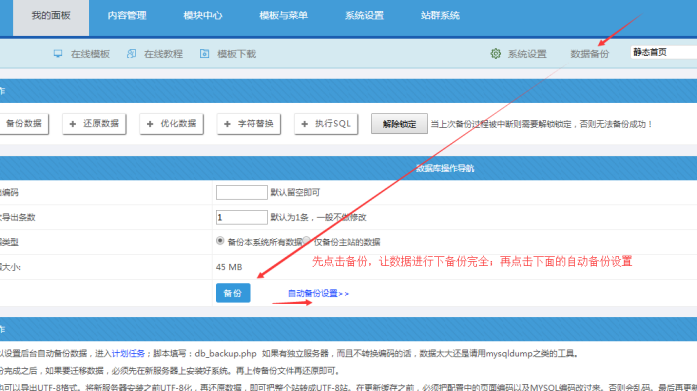Switch to the 内容管理 tab
Image resolution: width=697 pixels, height=391 pixels.
(x=127, y=16)
